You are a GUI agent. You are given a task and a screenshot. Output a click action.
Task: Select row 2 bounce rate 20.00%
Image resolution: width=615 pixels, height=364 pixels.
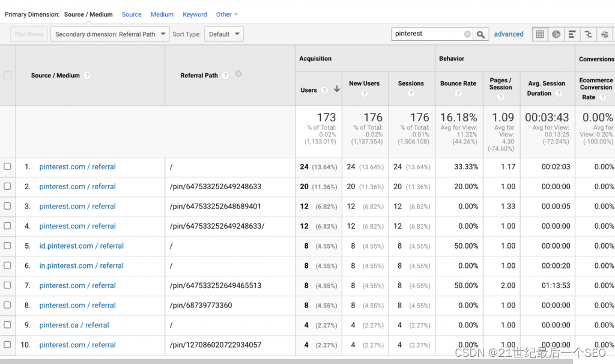point(466,187)
